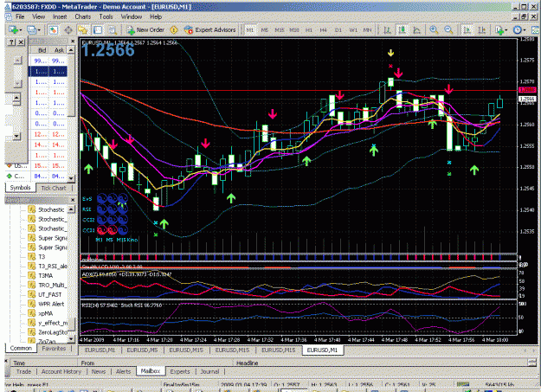Switch to the Favorites tab in Navigator
The height and width of the screenshot is (392, 541).
[x=54, y=348]
